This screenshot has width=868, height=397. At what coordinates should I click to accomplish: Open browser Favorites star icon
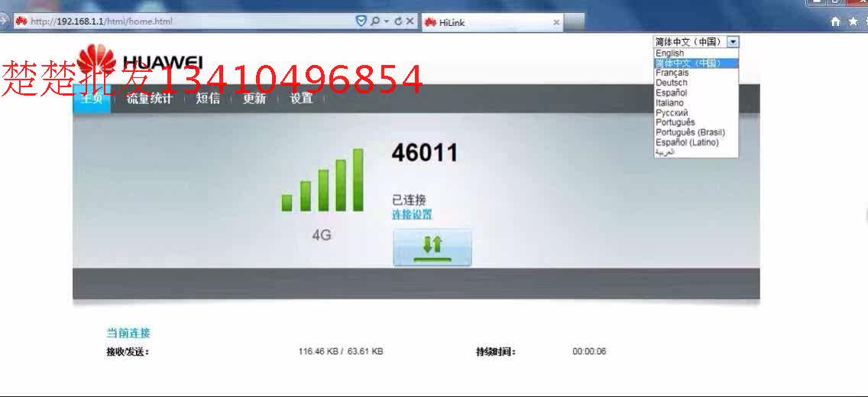point(853,21)
